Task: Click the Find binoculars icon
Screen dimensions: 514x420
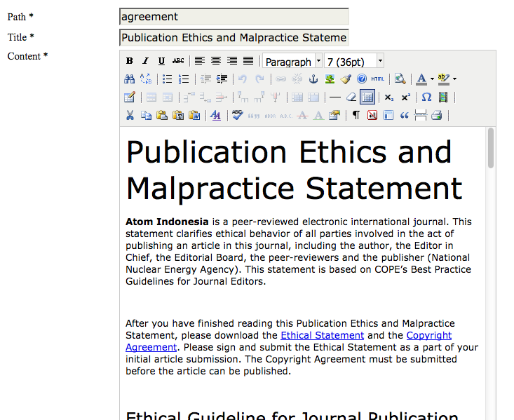Action: pyautogui.click(x=130, y=79)
